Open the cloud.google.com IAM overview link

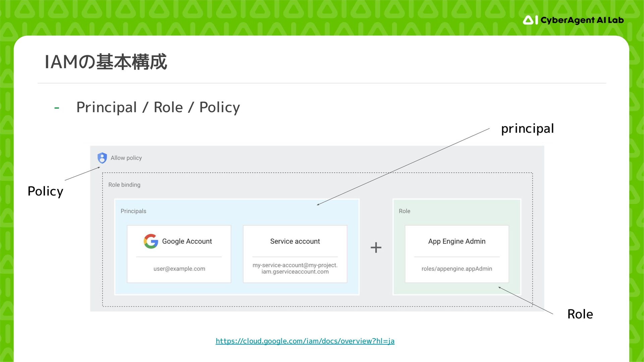(x=305, y=341)
